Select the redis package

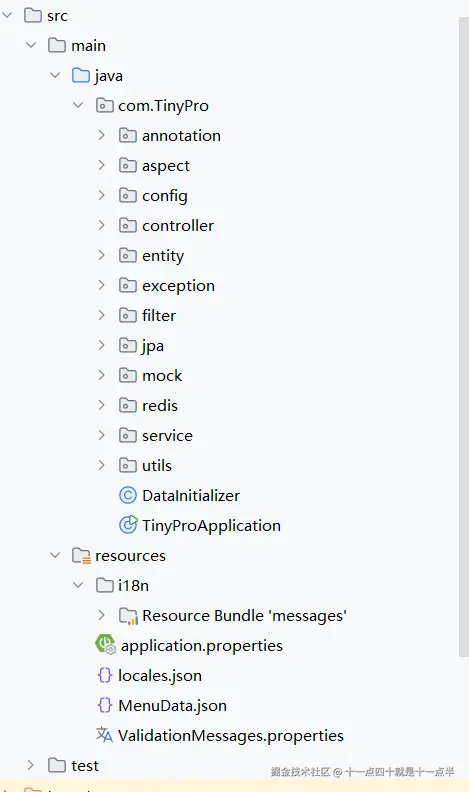pos(148,406)
